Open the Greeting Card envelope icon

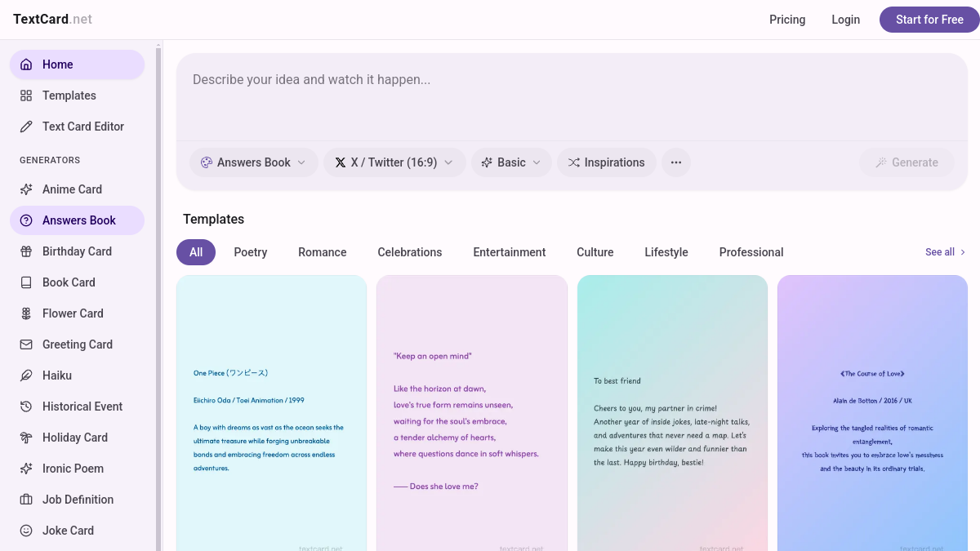click(26, 344)
